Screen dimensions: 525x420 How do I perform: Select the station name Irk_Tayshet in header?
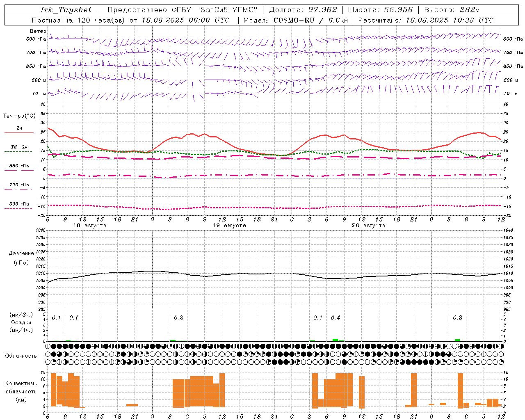pos(66,10)
